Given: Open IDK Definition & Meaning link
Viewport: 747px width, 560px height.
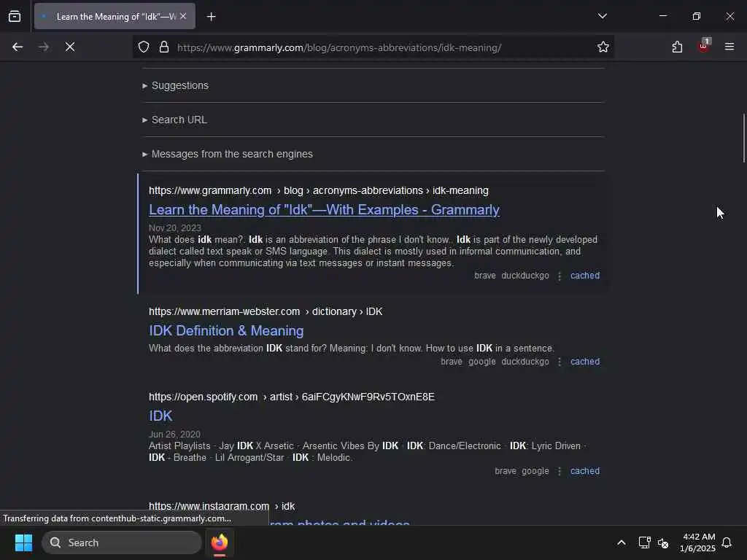Looking at the screenshot, I should point(226,330).
